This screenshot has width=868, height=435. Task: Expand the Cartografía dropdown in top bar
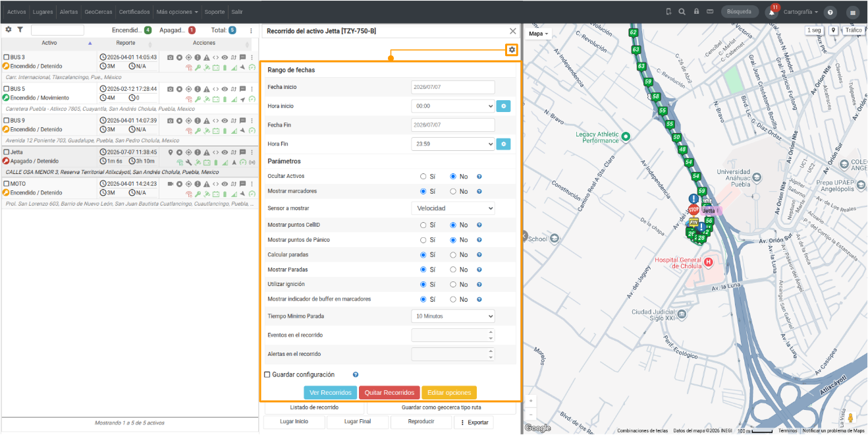(801, 12)
